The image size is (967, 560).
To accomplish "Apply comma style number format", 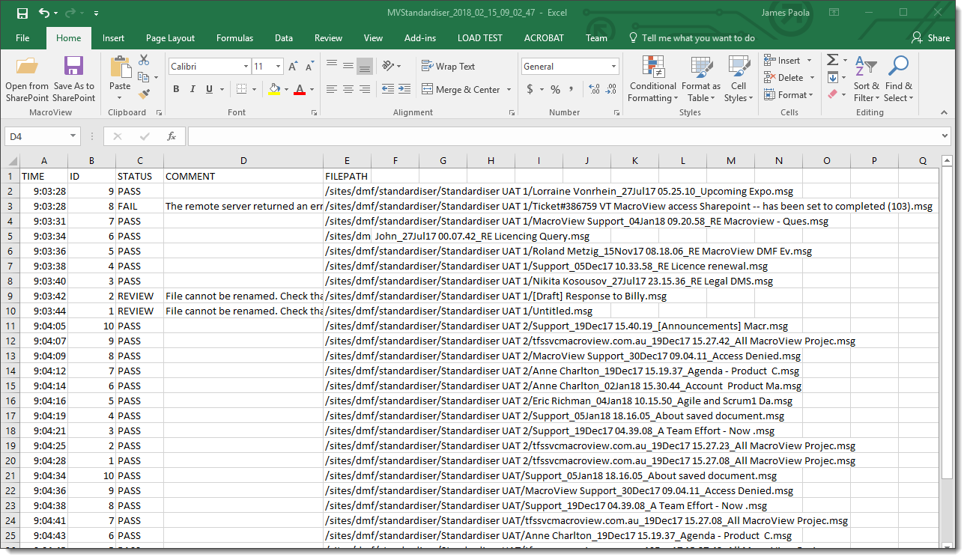I will (x=573, y=90).
